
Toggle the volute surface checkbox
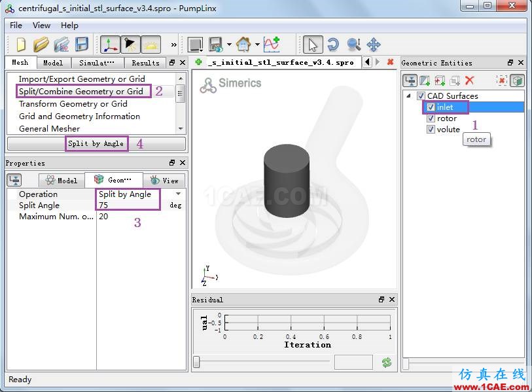[431, 130]
